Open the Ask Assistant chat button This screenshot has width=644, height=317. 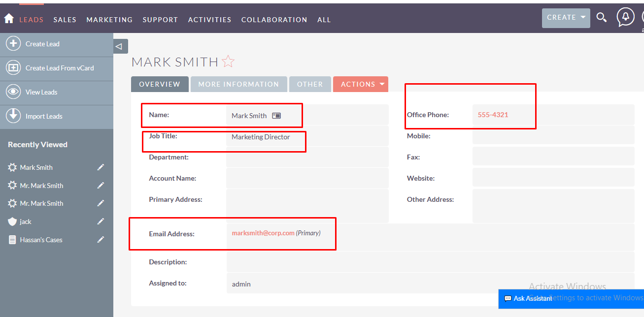click(x=528, y=298)
